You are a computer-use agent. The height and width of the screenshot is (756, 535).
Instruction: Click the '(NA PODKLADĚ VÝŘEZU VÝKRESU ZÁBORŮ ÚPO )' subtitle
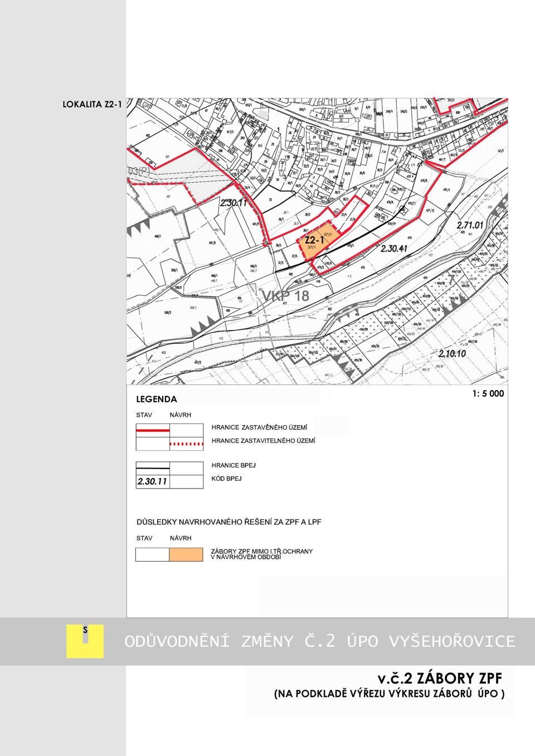coord(390,694)
